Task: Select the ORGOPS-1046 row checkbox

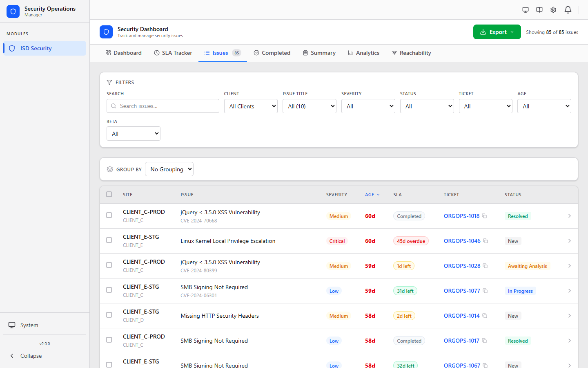Action: 109,240
